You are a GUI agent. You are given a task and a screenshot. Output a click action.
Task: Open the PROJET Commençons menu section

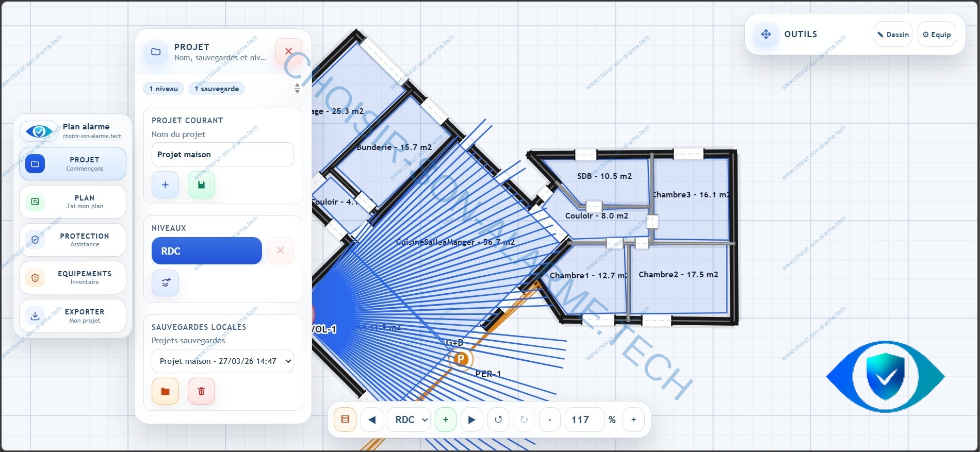point(73,164)
